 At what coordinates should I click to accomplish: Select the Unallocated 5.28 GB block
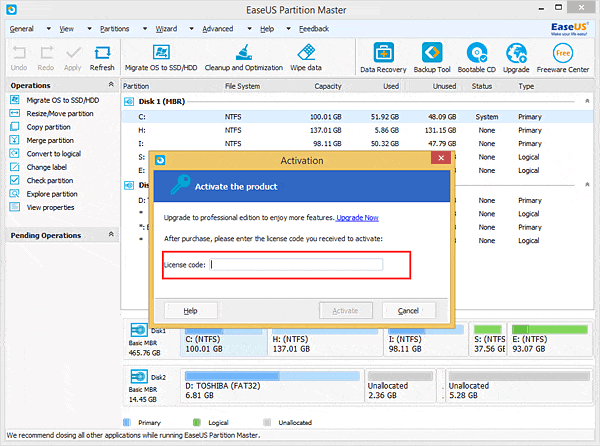point(518,386)
